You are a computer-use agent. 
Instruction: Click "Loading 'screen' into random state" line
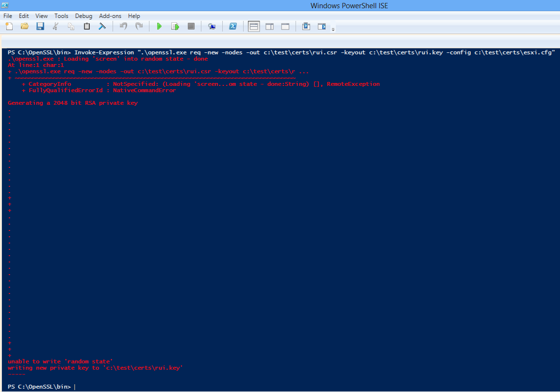pos(108,59)
